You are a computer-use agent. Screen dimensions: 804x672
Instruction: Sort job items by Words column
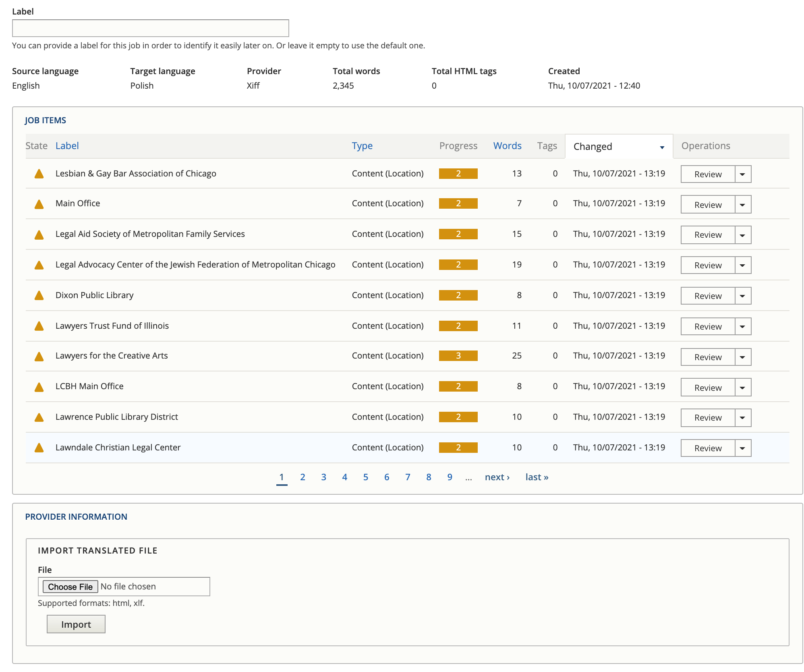point(508,146)
